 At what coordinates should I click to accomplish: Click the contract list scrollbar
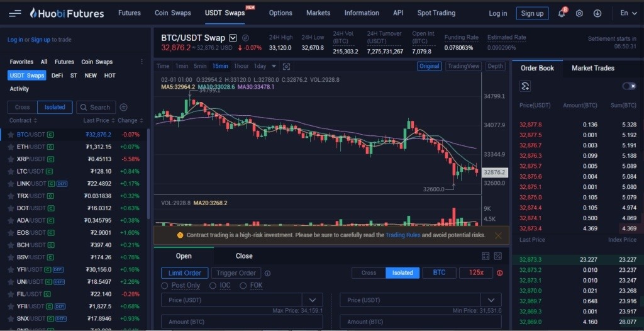(x=148, y=174)
